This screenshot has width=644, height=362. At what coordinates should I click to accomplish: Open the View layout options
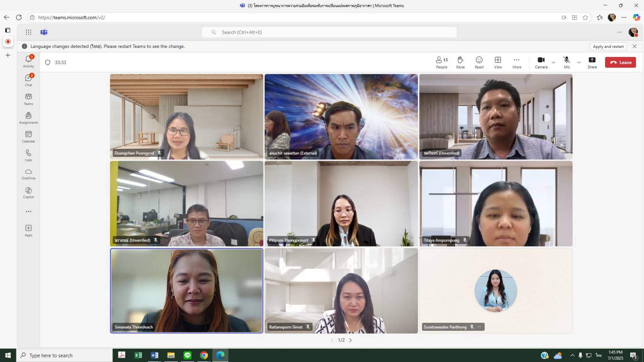[x=498, y=62]
